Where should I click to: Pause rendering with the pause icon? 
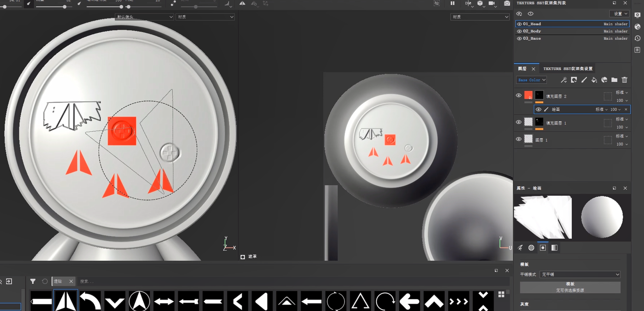pos(452,4)
